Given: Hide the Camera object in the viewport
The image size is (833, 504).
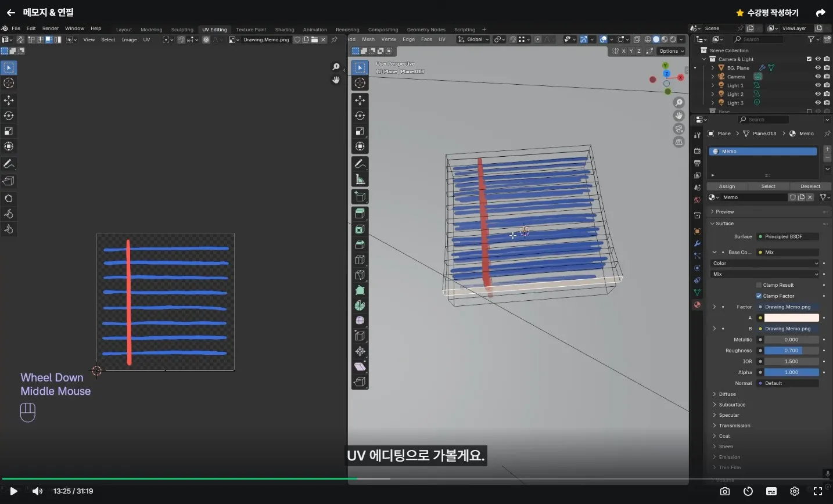Looking at the screenshot, I should (818, 77).
